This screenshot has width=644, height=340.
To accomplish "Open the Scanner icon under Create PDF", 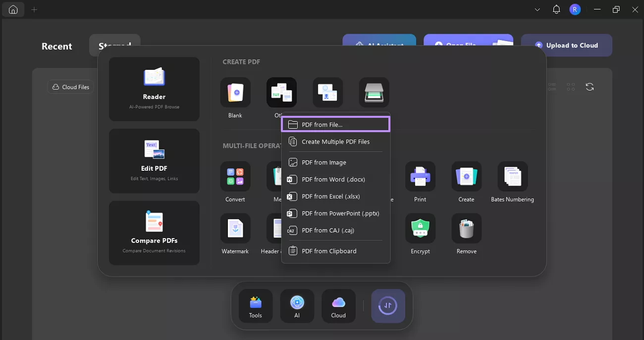I will [374, 92].
